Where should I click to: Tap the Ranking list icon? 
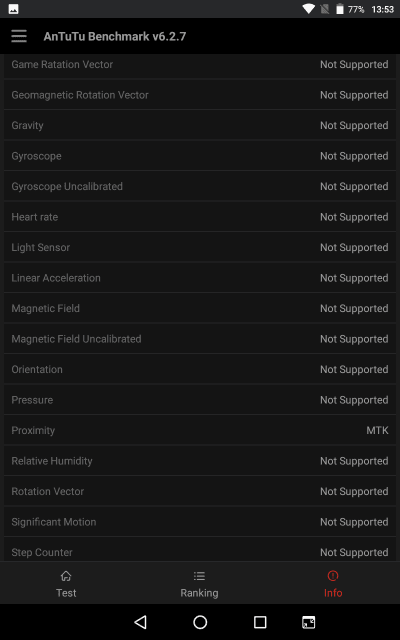(x=199, y=576)
